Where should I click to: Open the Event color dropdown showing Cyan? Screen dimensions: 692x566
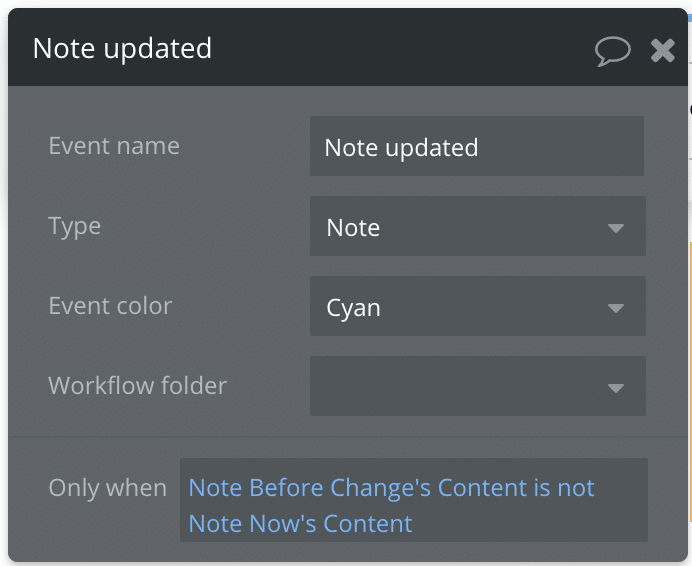(460, 307)
